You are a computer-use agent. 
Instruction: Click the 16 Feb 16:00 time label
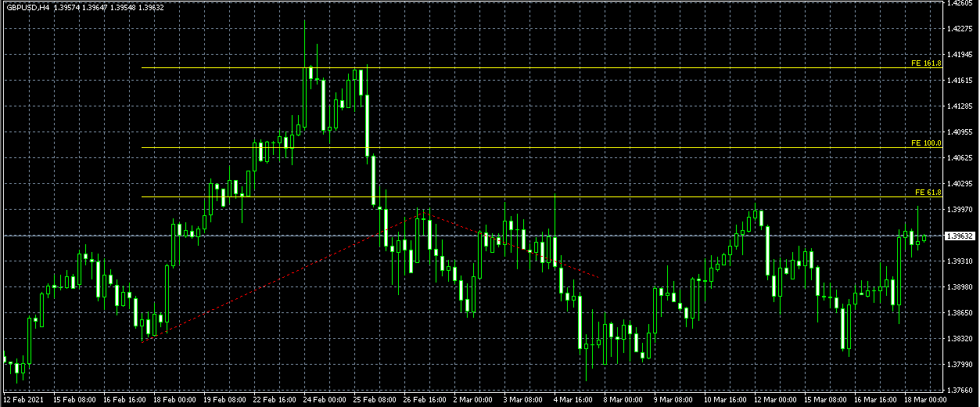[123, 399]
